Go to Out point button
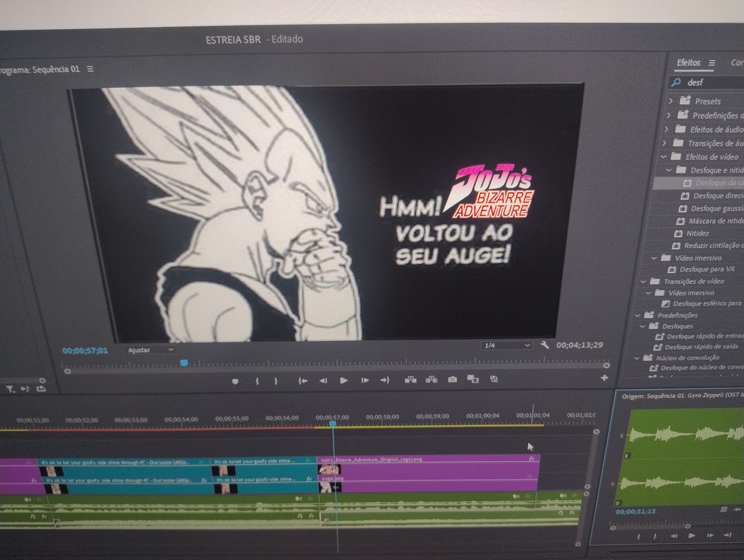The height and width of the screenshot is (560, 744). (385, 380)
